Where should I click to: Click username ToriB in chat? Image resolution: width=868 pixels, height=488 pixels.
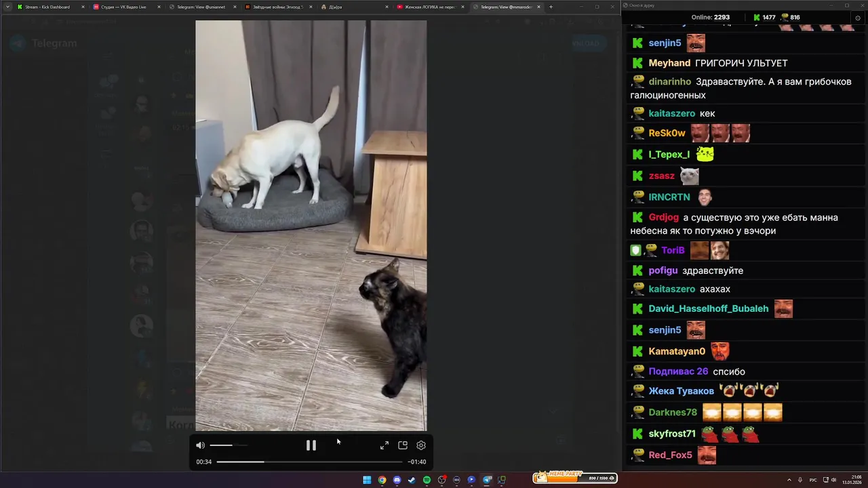click(673, 251)
